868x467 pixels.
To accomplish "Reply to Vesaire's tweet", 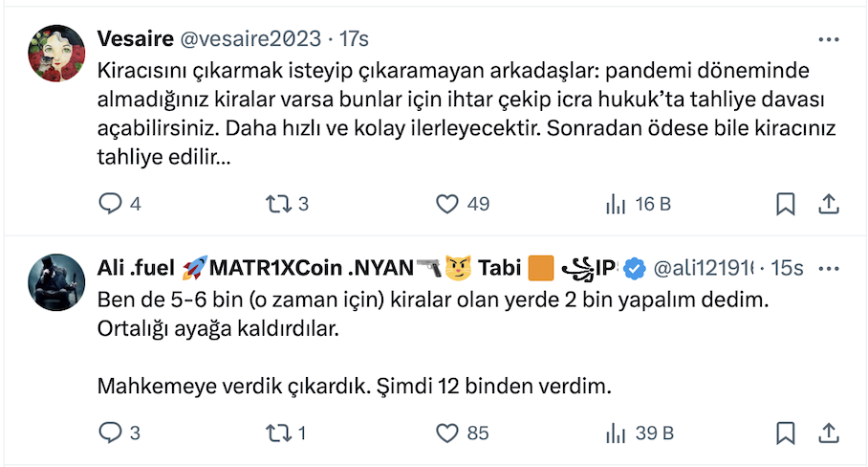I will [112, 204].
